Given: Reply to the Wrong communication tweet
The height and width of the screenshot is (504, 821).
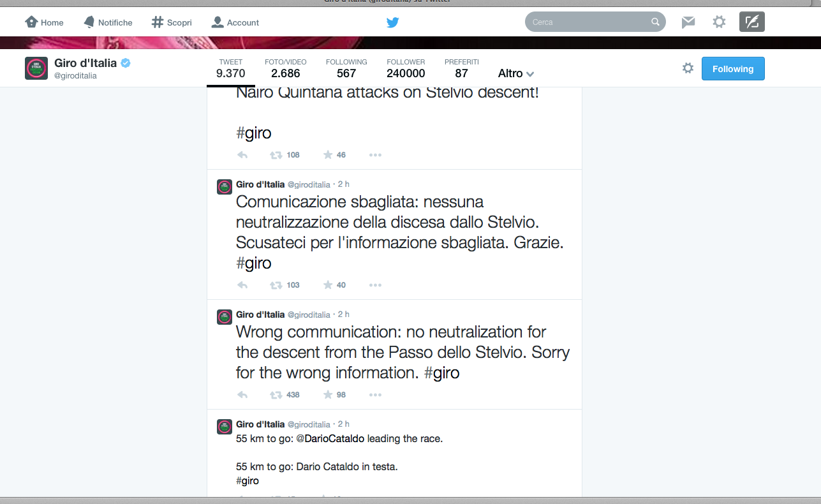Looking at the screenshot, I should (242, 395).
